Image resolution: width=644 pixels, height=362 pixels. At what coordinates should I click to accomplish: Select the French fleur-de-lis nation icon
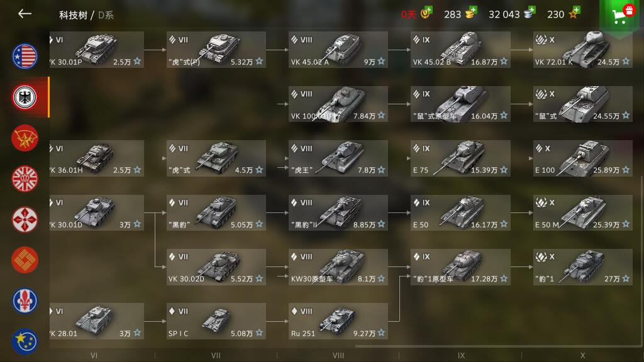[x=25, y=300]
